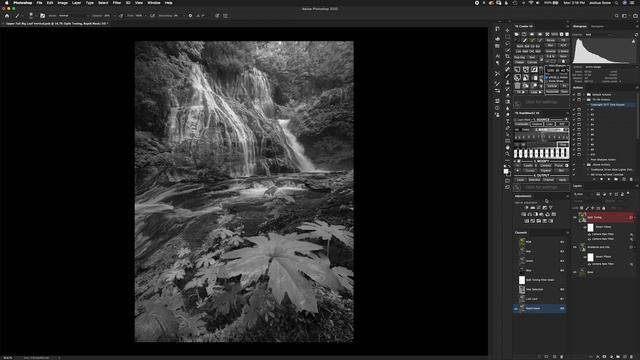Select the Crop tool
Screen dimensions: 640x360
tap(507, 56)
